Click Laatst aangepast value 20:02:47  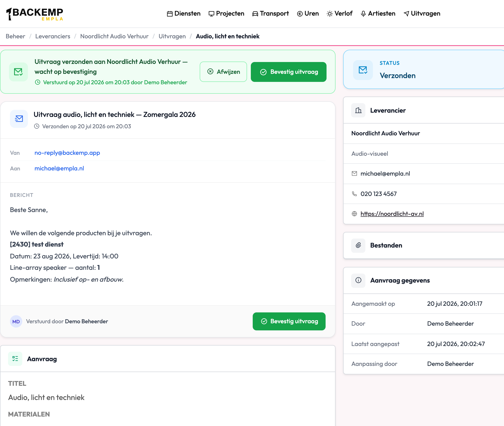[x=456, y=344]
